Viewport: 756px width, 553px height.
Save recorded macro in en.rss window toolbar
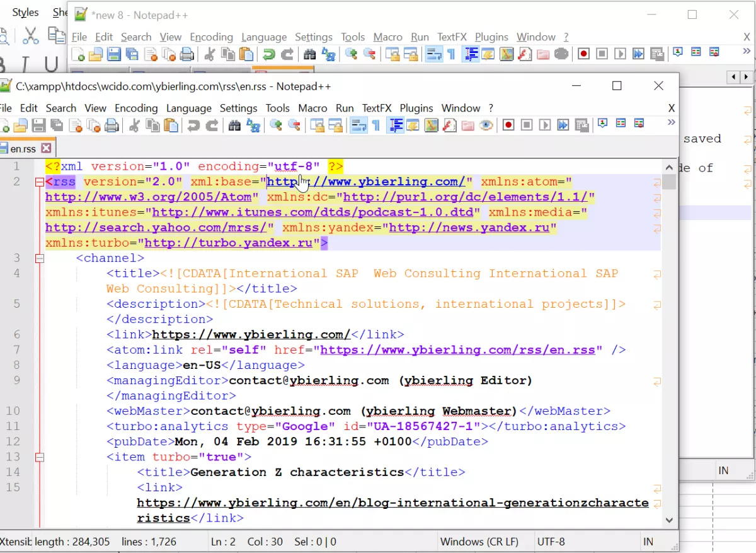click(x=581, y=125)
